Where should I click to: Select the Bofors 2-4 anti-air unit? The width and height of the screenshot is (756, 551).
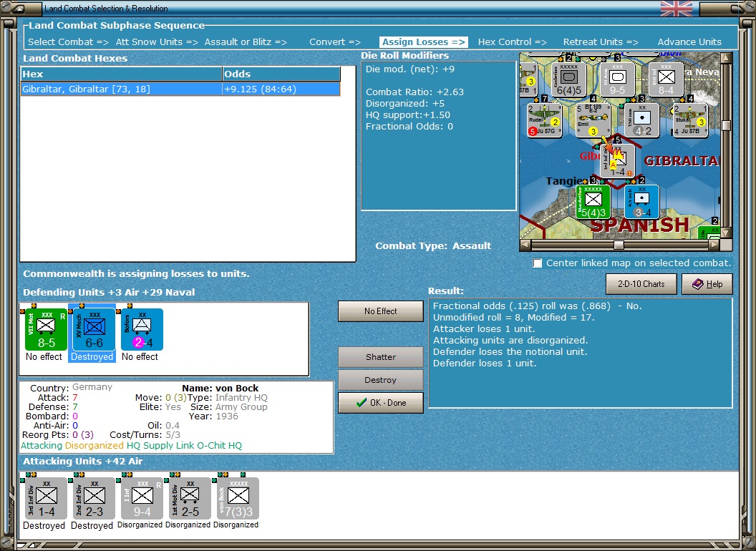[142, 330]
